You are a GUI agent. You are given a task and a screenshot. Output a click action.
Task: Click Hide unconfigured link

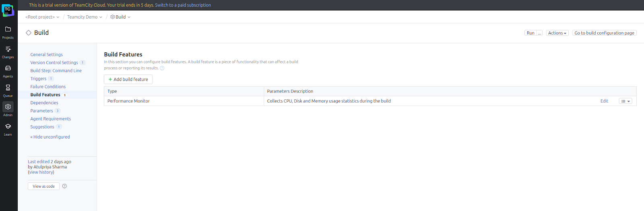[50, 137]
